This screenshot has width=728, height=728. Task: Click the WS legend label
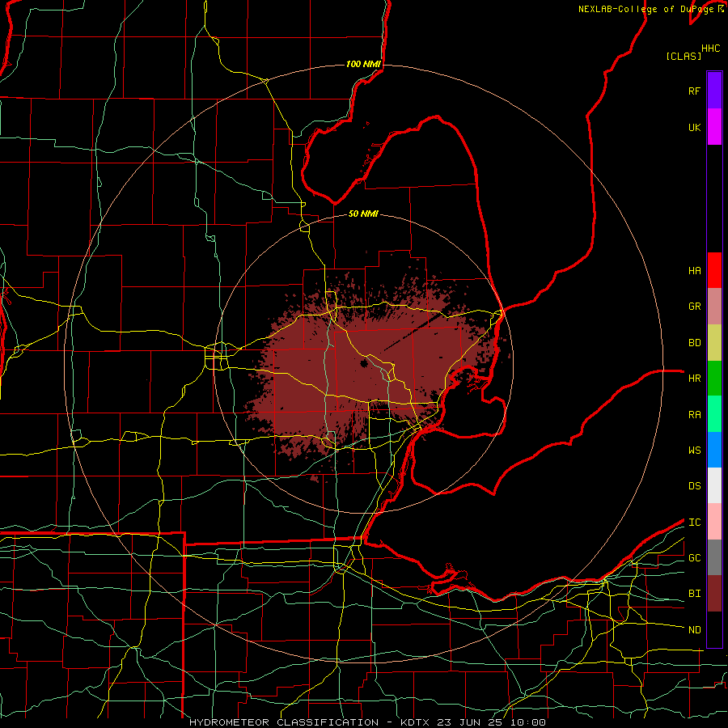tap(694, 450)
